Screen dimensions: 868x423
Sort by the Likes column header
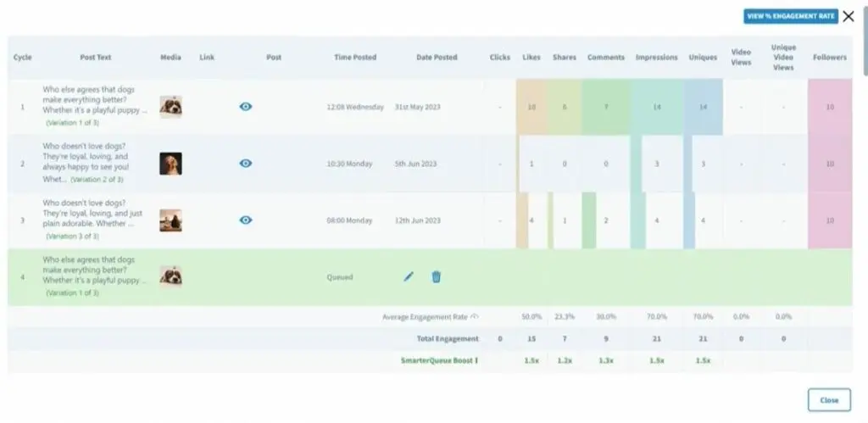(531, 58)
